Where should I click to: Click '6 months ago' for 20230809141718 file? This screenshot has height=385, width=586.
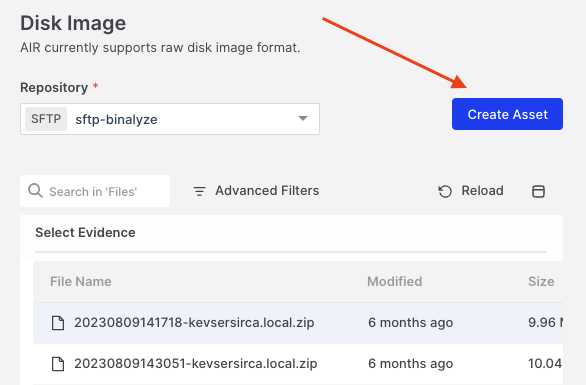pos(410,323)
